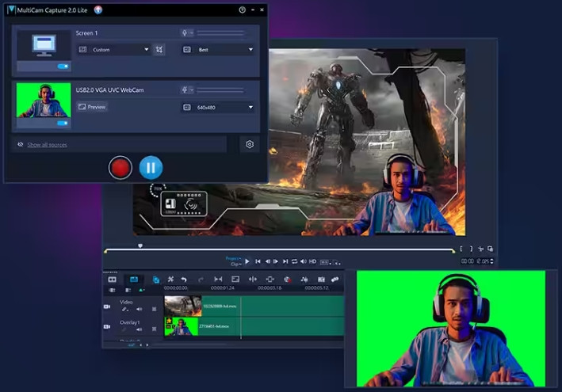Click the webcam Preview button
The height and width of the screenshot is (392, 562).
tap(92, 107)
